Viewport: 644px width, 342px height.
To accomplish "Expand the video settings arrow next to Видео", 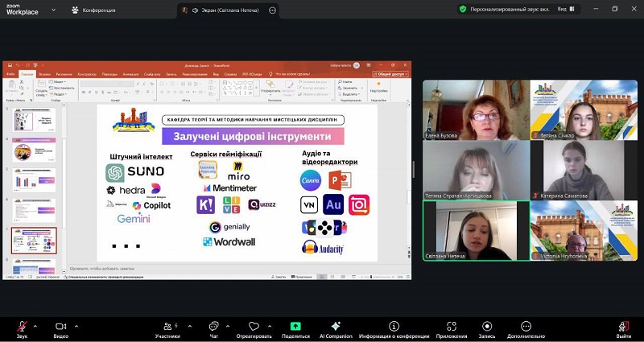I will 76,326.
